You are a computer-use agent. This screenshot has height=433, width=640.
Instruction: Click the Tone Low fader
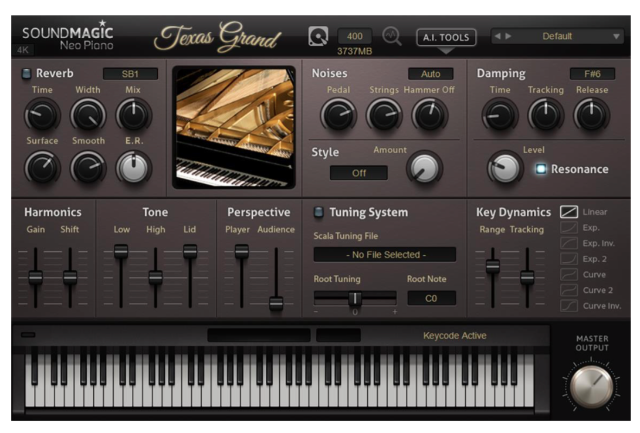(x=121, y=251)
